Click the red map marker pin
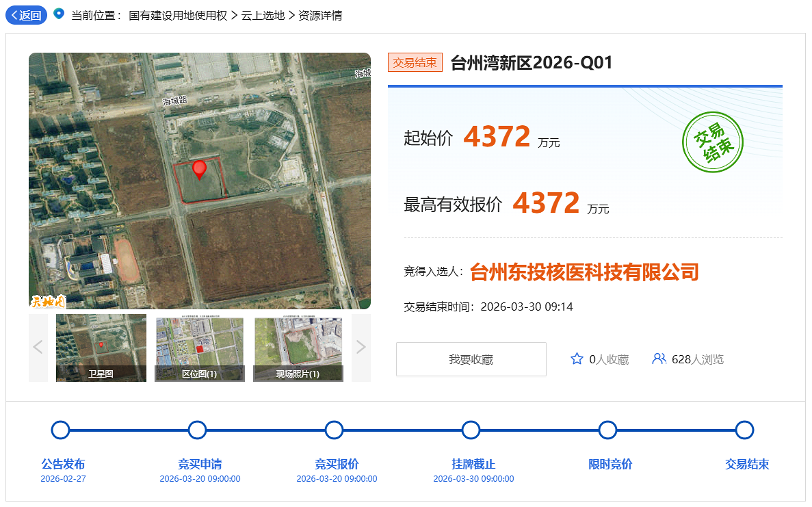 click(199, 169)
